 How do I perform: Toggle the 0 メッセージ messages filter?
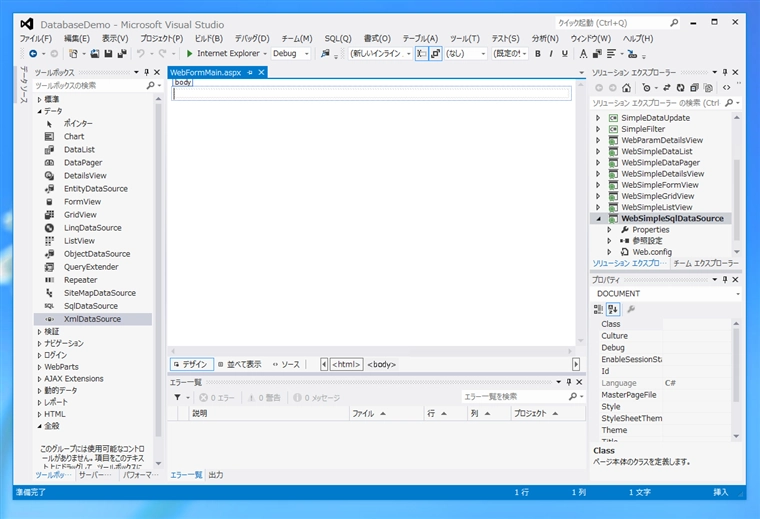point(317,398)
